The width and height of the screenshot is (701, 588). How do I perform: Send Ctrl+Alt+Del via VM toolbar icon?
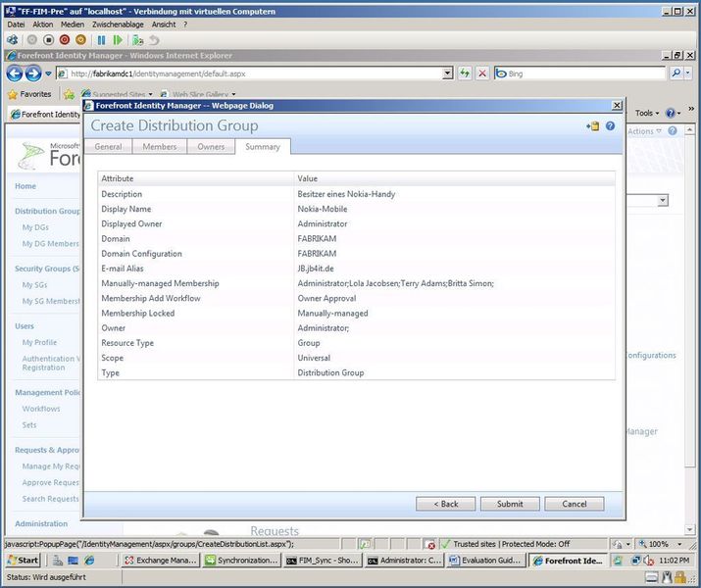pyautogui.click(x=12, y=40)
